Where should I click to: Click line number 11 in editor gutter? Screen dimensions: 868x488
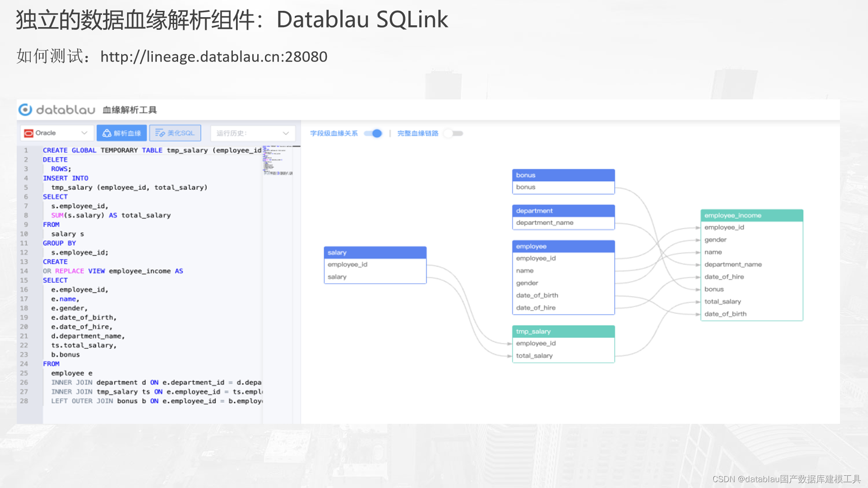24,243
